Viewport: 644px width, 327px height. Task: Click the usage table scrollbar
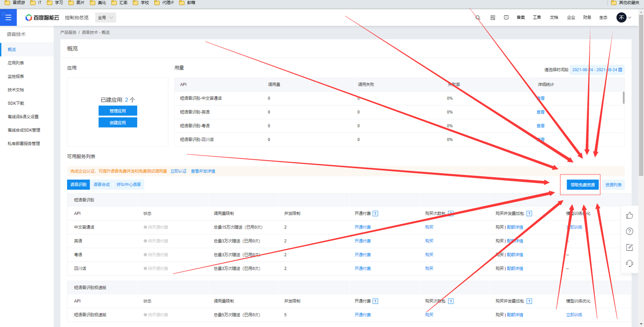point(623,98)
